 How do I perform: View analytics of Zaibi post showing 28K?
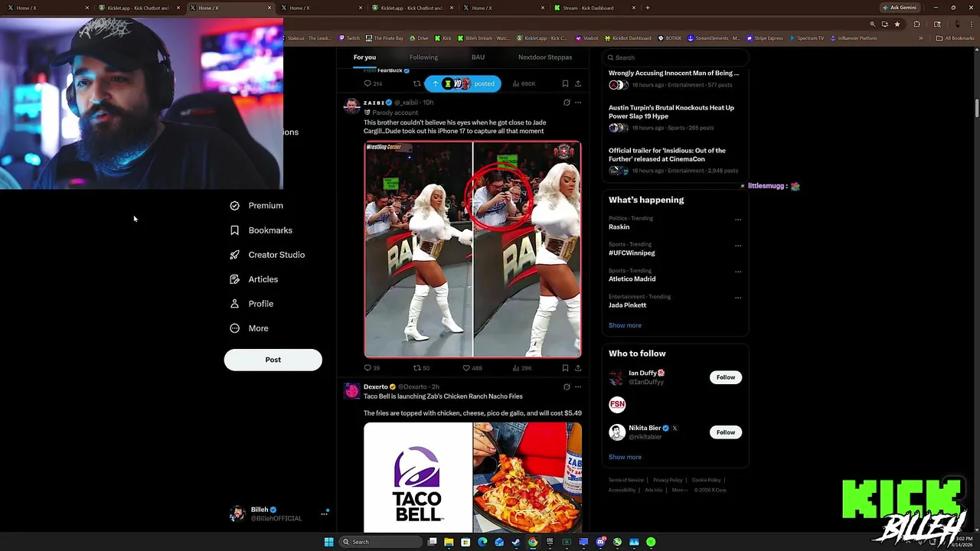tap(522, 368)
